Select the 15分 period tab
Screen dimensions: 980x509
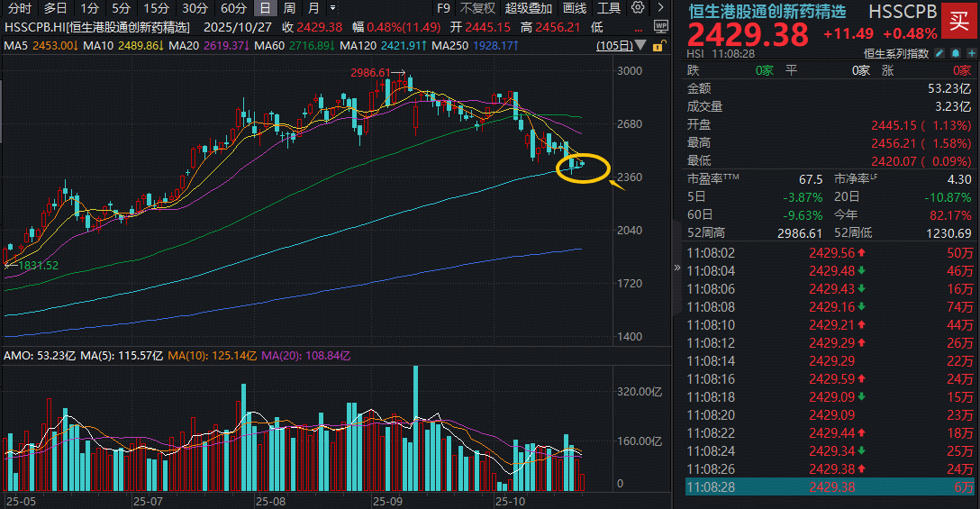pos(156,8)
